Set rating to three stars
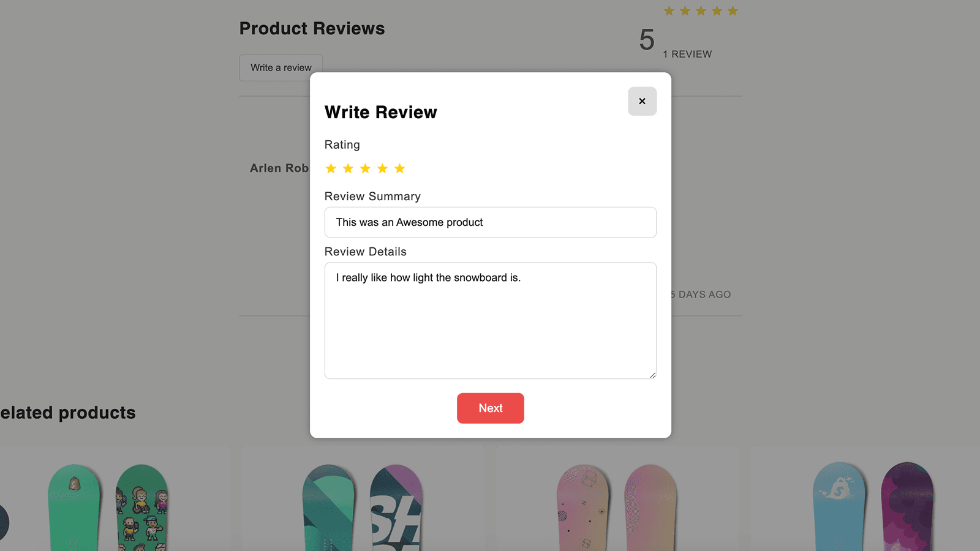980x551 pixels. point(365,168)
